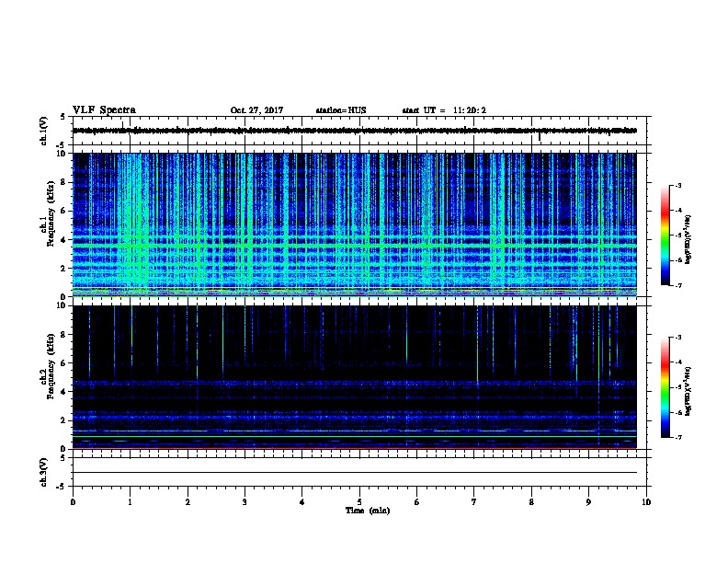Click the time axis tick label '9'
This screenshot has width=728, height=563.
tap(588, 502)
